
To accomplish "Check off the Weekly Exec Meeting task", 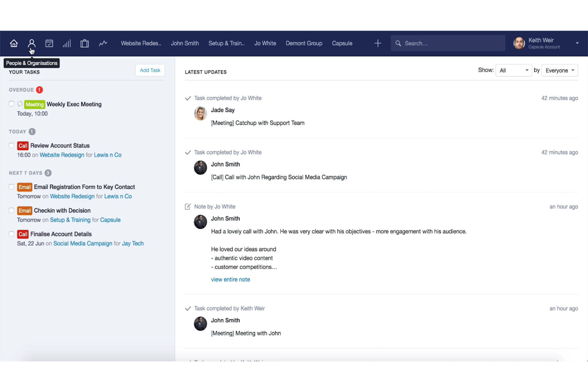I will coord(11,104).
